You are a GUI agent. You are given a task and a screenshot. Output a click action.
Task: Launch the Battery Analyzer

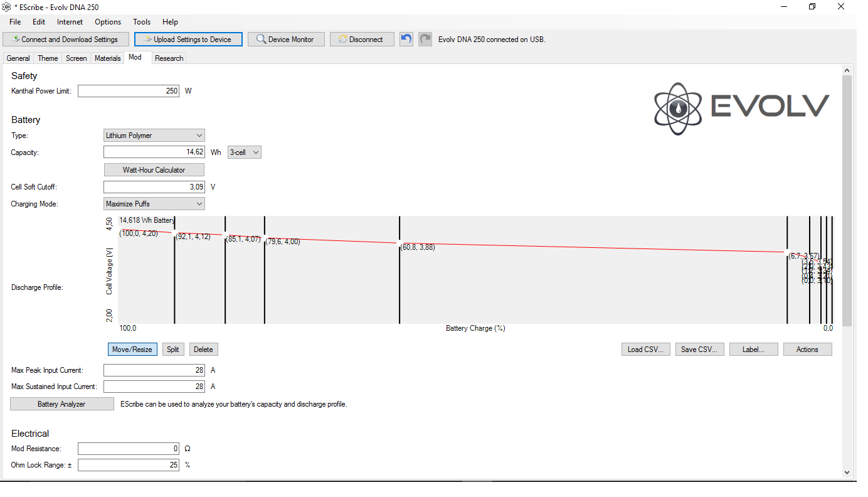click(x=61, y=404)
